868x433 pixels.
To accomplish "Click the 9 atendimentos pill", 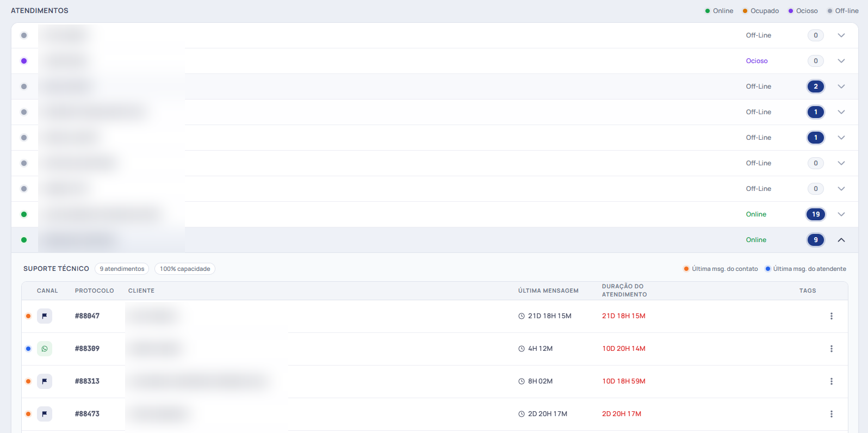I will [122, 269].
